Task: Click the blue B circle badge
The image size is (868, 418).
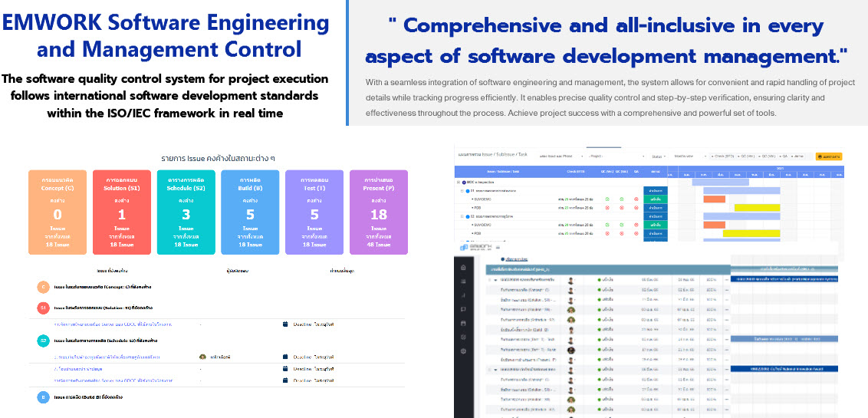Action: [x=44, y=397]
